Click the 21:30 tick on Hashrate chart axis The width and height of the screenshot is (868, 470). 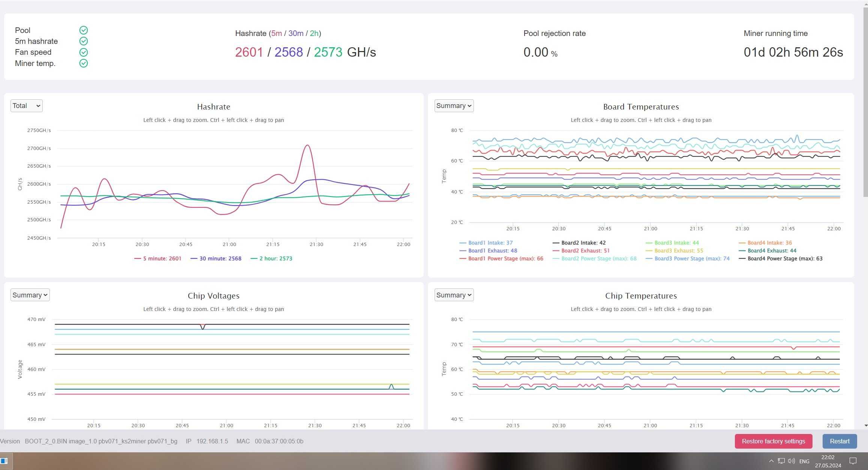pos(316,244)
